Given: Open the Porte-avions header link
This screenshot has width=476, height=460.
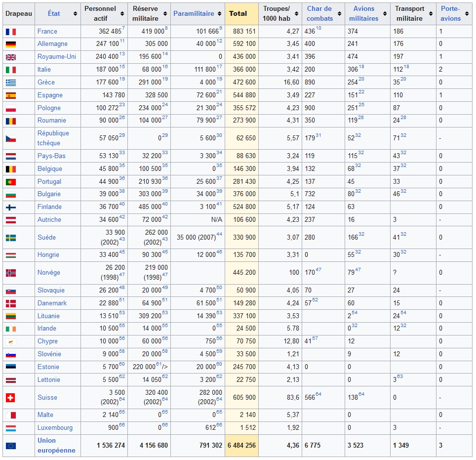Looking at the screenshot, I should click(x=450, y=14).
